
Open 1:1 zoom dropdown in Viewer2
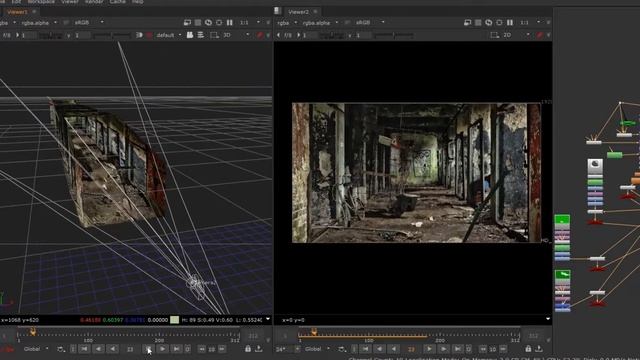[530, 22]
